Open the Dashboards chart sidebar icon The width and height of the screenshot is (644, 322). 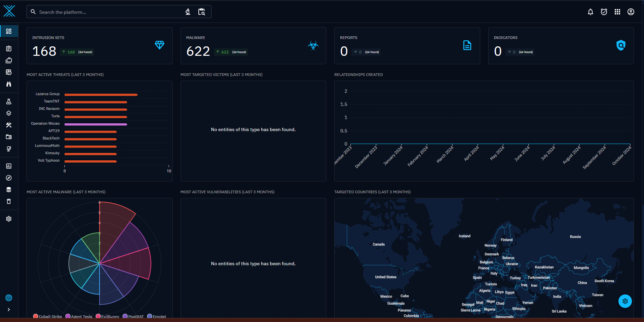pyautogui.click(x=9, y=166)
